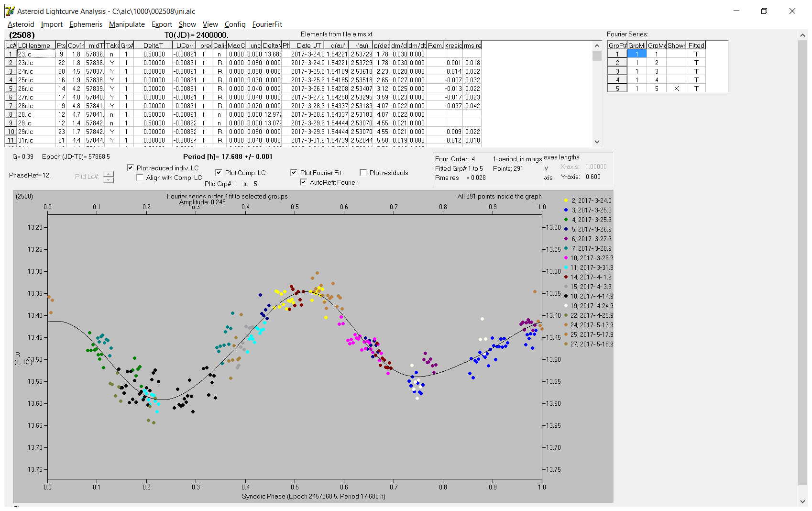This screenshot has width=812, height=511.
Task: Increase Pltd Lc# with up stepper arrow
Action: (109, 174)
